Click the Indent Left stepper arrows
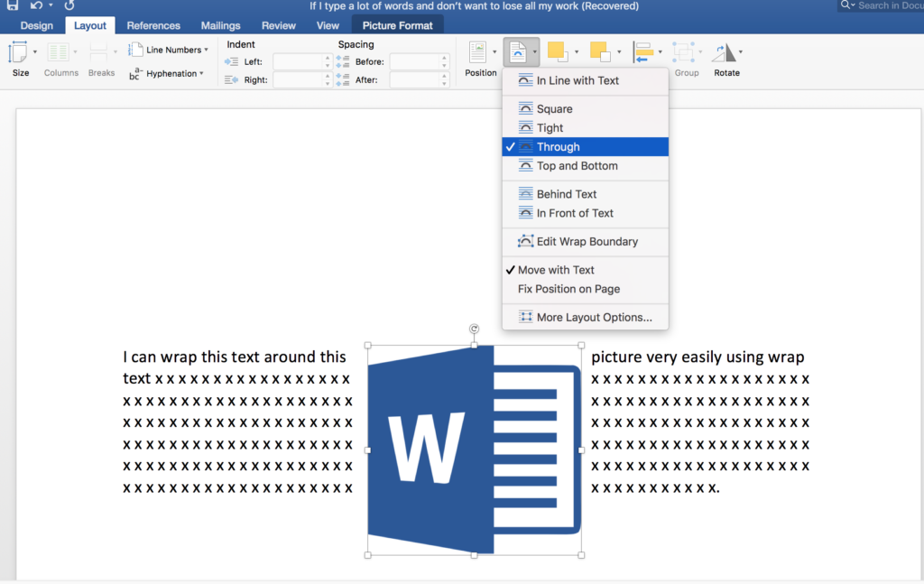Image resolution: width=924 pixels, height=584 pixels. point(328,61)
